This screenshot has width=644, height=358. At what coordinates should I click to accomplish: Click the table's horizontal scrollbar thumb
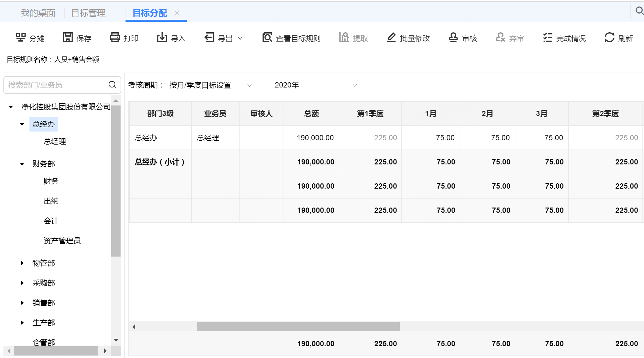[x=298, y=326]
